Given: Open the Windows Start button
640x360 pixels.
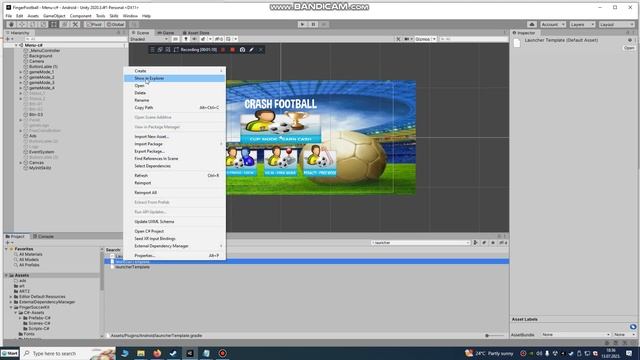Looking at the screenshot, I should pos(10,353).
